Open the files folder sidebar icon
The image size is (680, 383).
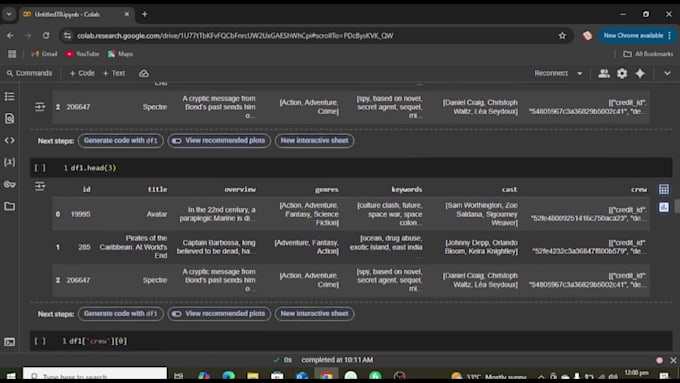pyautogui.click(x=10, y=206)
